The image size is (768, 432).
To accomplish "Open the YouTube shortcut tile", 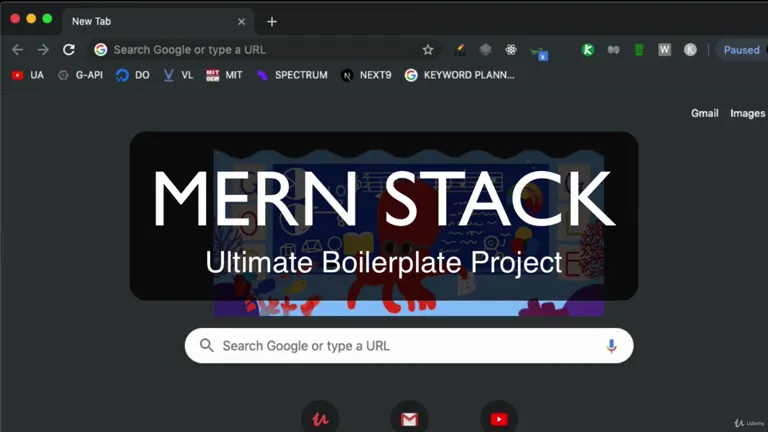I will (499, 419).
